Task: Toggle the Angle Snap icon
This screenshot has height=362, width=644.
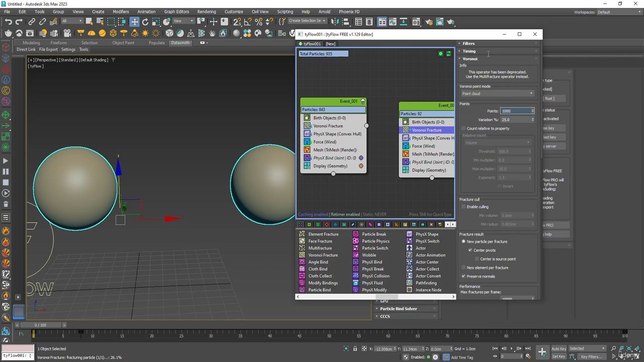Action: point(248,22)
